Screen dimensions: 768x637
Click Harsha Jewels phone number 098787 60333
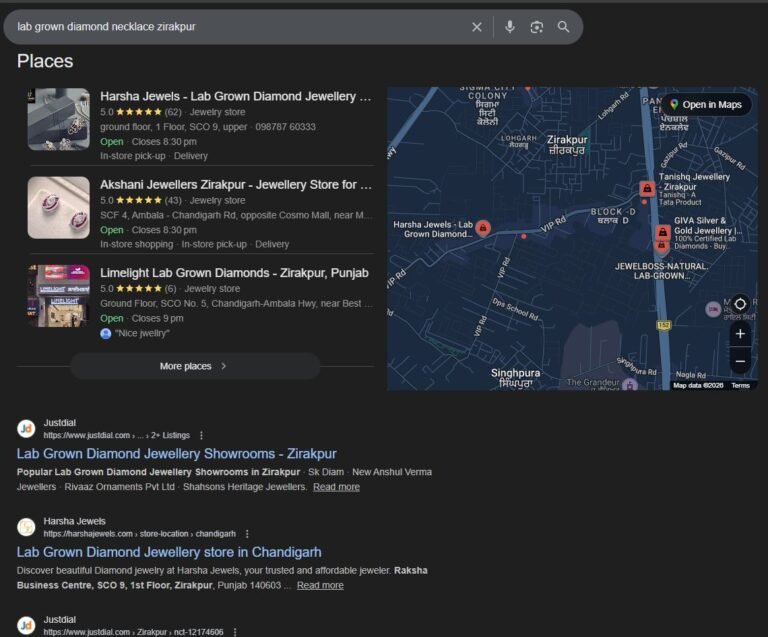tap(286, 127)
